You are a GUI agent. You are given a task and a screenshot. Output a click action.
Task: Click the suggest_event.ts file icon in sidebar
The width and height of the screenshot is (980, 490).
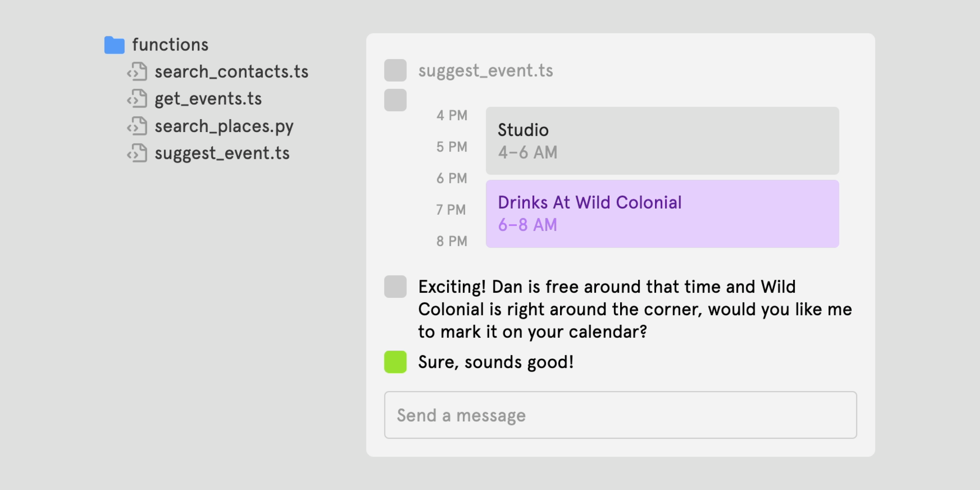(137, 153)
